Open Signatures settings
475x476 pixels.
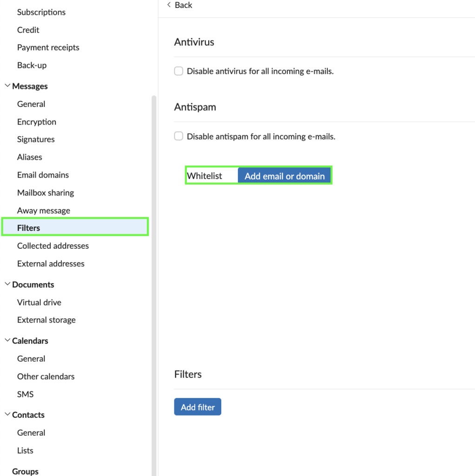click(36, 139)
